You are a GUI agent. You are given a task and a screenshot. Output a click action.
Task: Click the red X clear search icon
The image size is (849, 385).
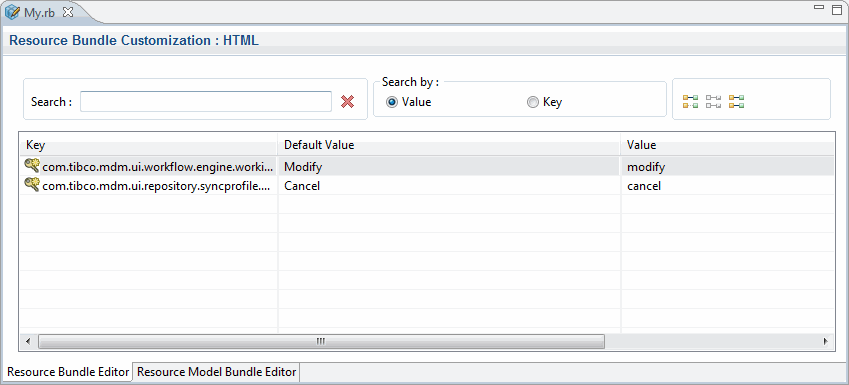pyautogui.click(x=347, y=101)
